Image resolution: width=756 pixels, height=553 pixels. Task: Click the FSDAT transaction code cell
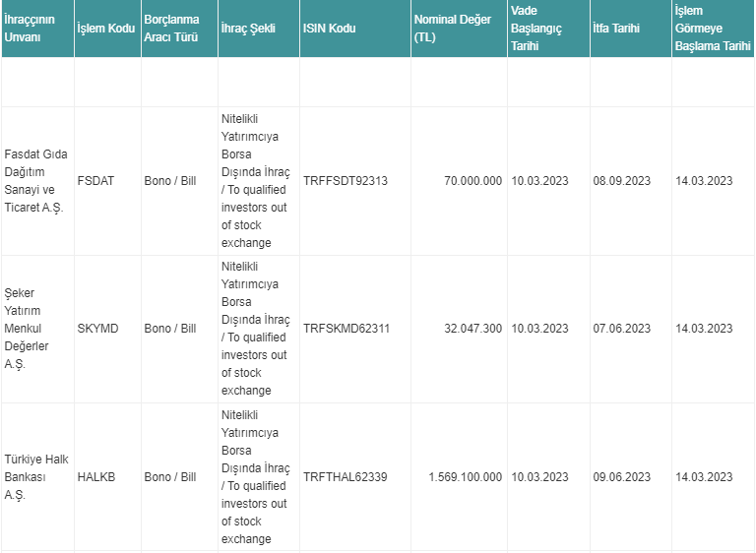95,181
